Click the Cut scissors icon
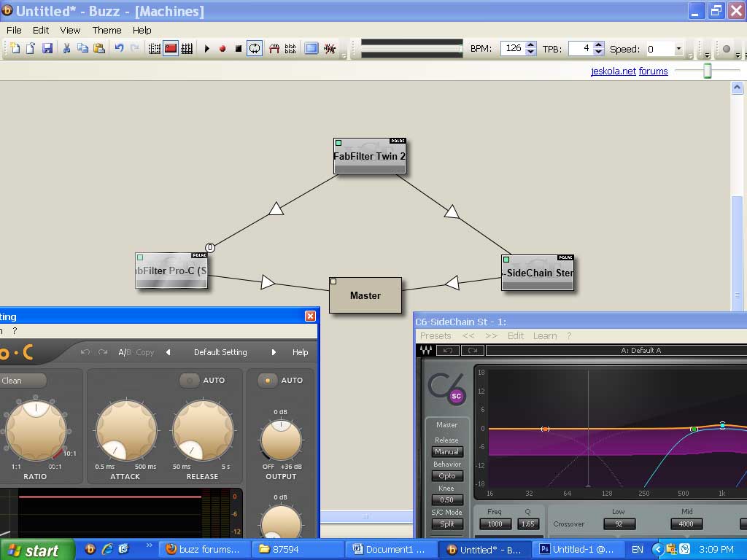 coord(66,49)
